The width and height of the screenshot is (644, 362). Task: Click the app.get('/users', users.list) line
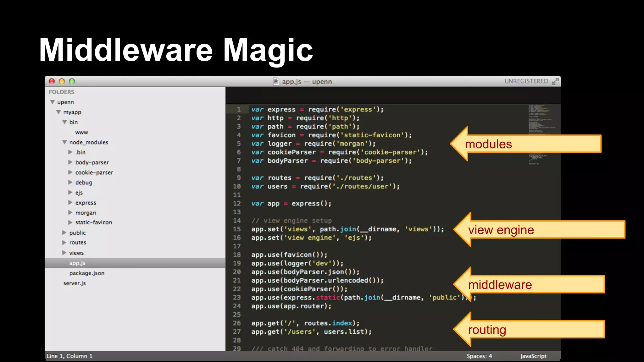click(x=311, y=332)
